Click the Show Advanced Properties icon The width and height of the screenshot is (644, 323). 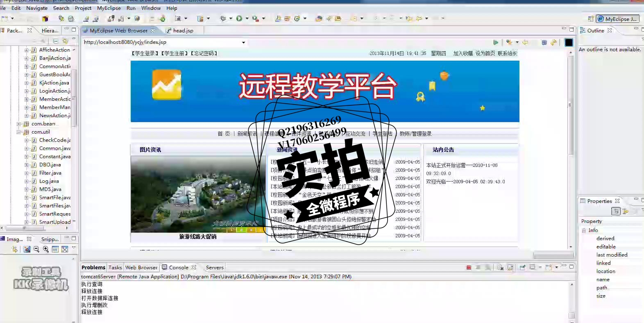pyautogui.click(x=625, y=211)
